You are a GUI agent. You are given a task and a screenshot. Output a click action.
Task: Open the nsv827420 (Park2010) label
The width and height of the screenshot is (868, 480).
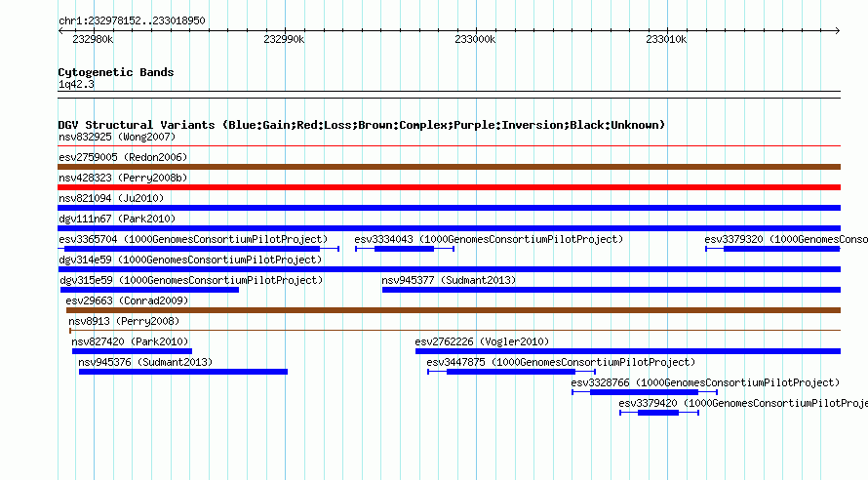coord(130,341)
